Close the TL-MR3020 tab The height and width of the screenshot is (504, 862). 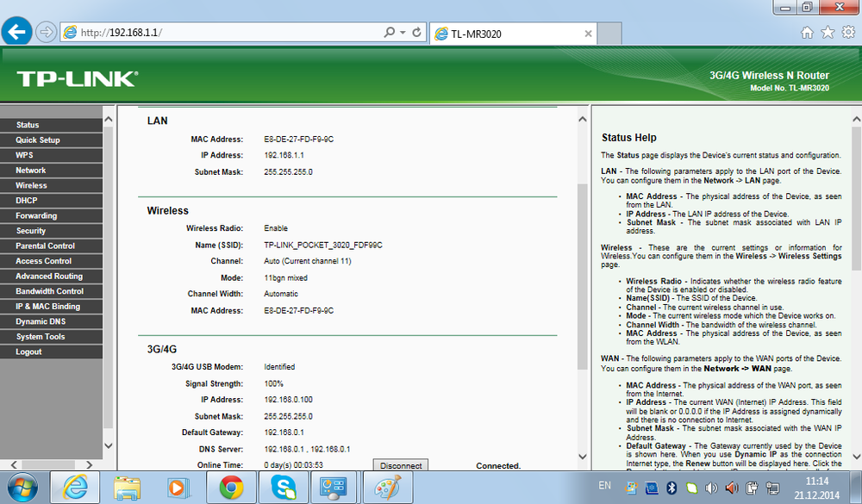[x=589, y=34]
